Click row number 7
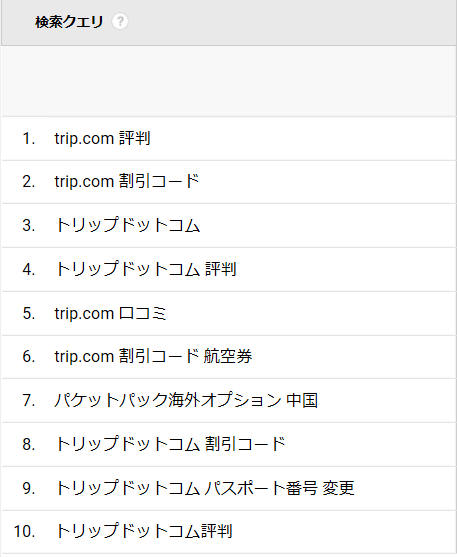Screen dimensions: 457x557 [x=28, y=401]
